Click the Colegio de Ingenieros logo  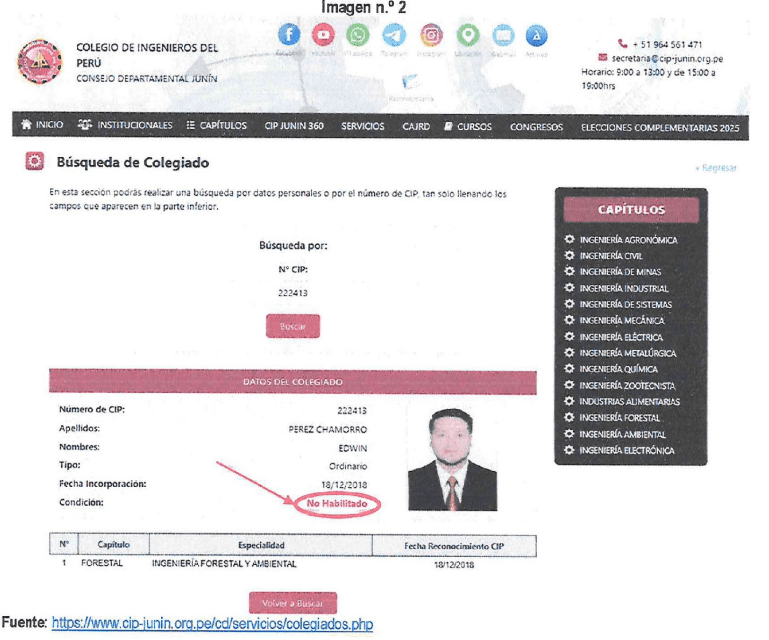[x=40, y=63]
